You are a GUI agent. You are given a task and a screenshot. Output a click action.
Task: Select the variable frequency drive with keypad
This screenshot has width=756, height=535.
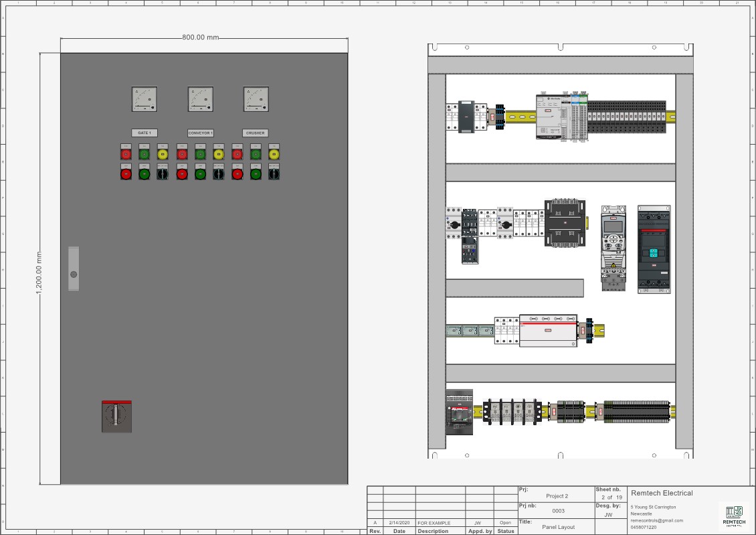613,248
